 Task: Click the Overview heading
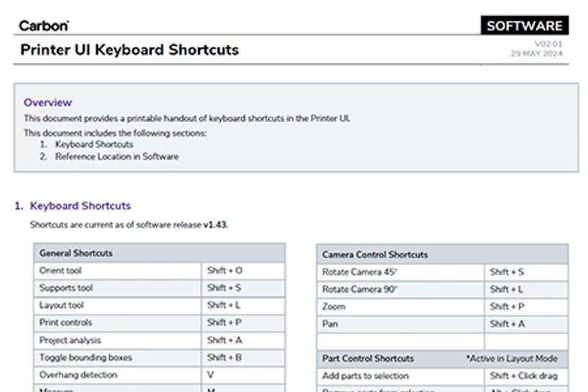tap(48, 102)
